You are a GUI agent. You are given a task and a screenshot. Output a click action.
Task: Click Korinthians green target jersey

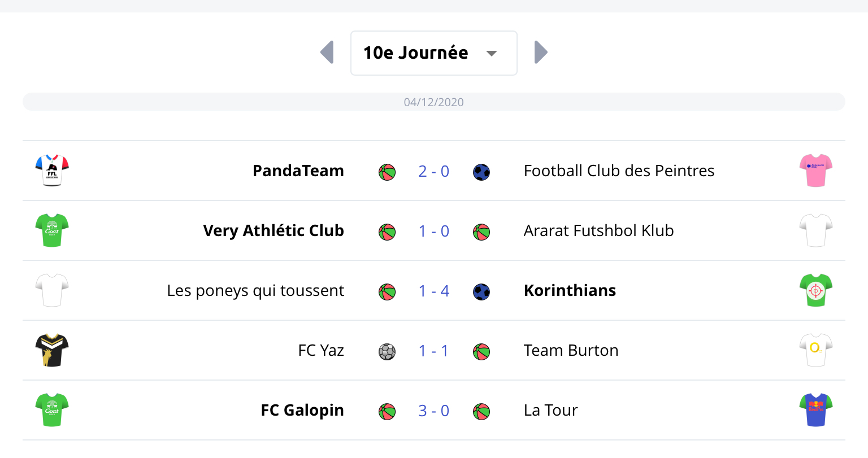pyautogui.click(x=815, y=290)
